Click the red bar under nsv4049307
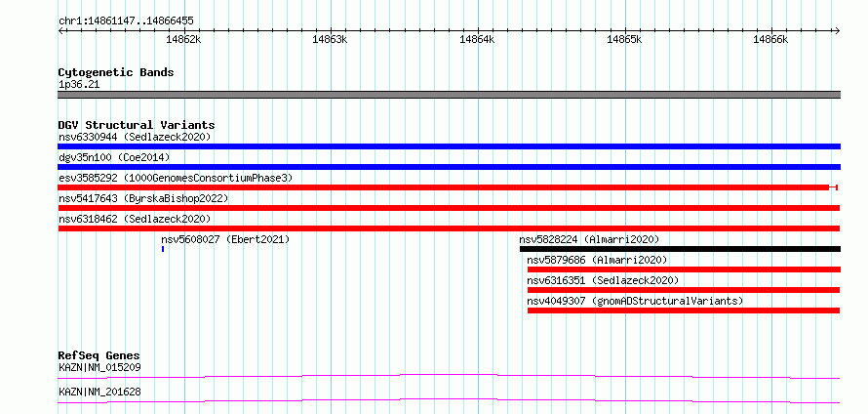The height and width of the screenshot is (414, 868). (x=684, y=310)
